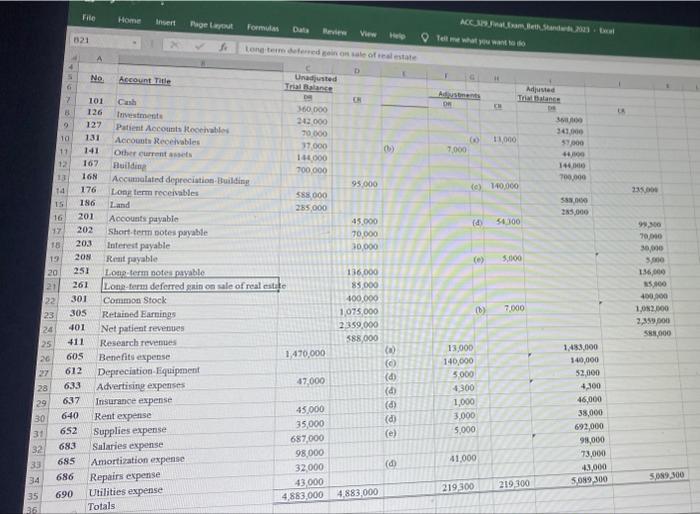Click the Insert Function fx icon
The height and width of the screenshot is (514, 700).
click(x=224, y=47)
